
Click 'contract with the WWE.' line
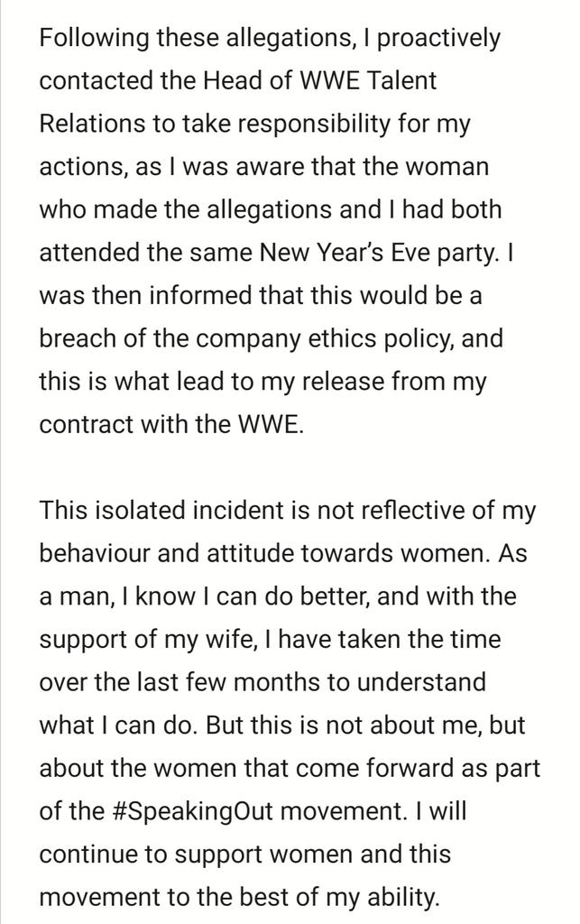click(x=172, y=425)
